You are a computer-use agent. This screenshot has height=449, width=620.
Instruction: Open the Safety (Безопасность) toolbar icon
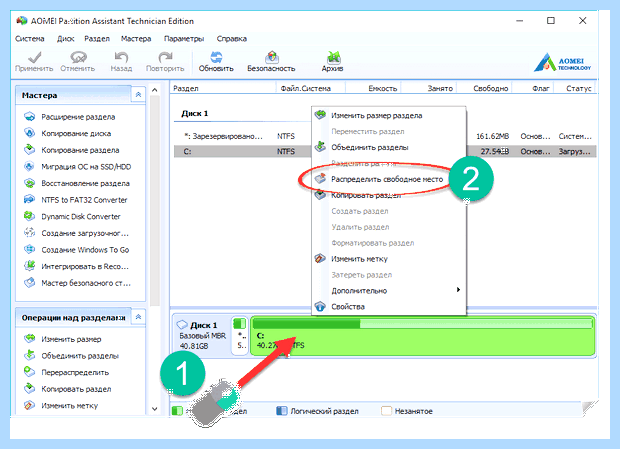pos(271,58)
